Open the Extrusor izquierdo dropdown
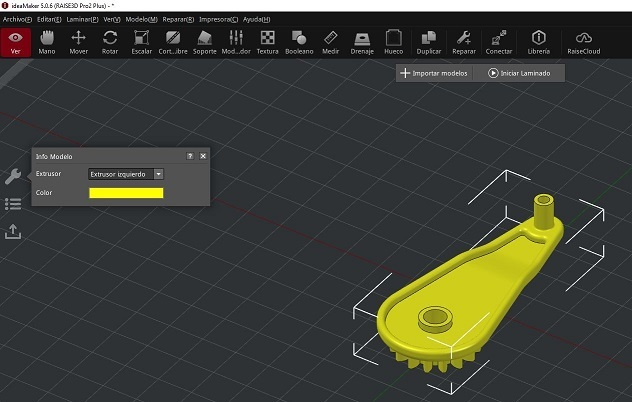This screenshot has height=402, width=632. (126, 174)
